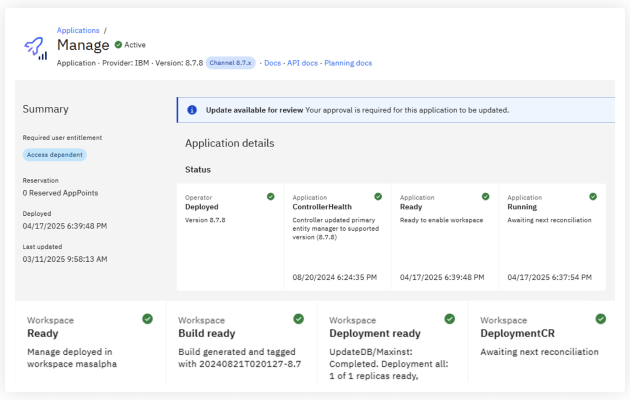
Task: Click the Manage rocket application icon
Action: 35,47
